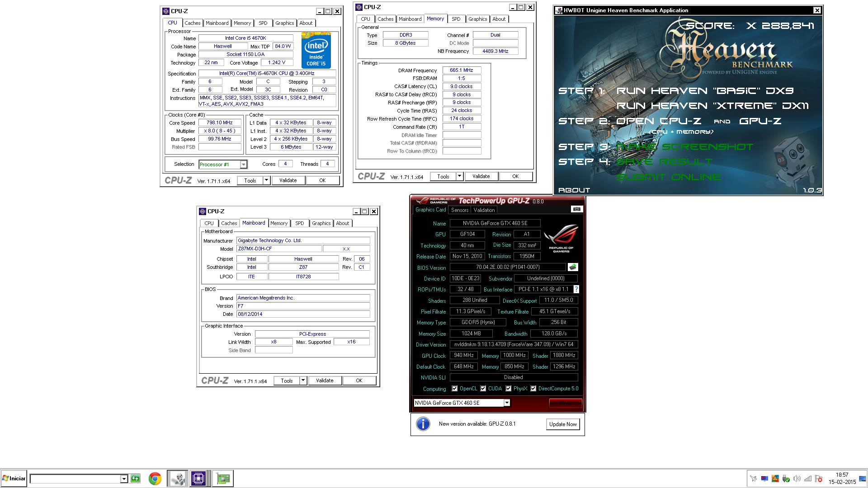868x488 pixels.
Task: Open the taskbar address bar dropdown arrow
Action: pos(123,479)
